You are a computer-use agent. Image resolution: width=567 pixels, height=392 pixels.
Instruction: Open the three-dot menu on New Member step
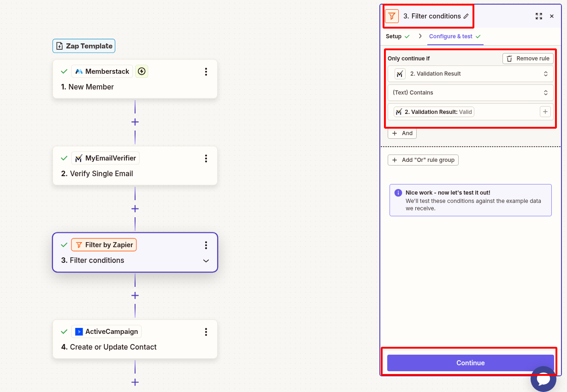click(x=206, y=71)
